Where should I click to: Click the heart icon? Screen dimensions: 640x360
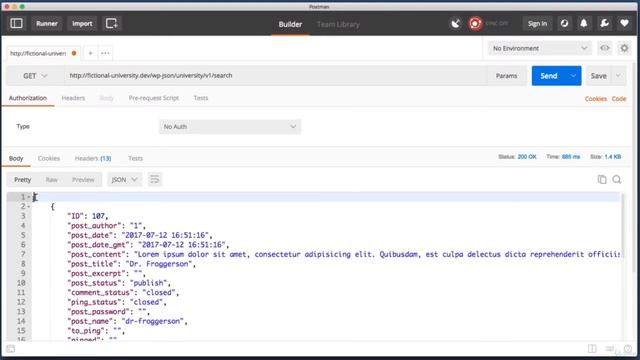tap(624, 24)
